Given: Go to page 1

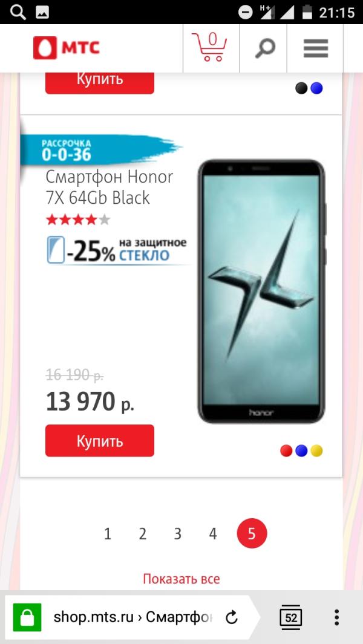Looking at the screenshot, I should click(x=108, y=534).
